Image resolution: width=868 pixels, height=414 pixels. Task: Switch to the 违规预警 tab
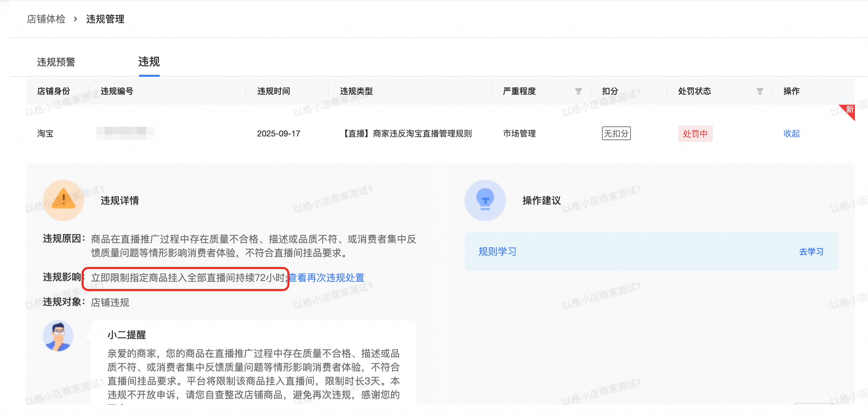point(56,62)
